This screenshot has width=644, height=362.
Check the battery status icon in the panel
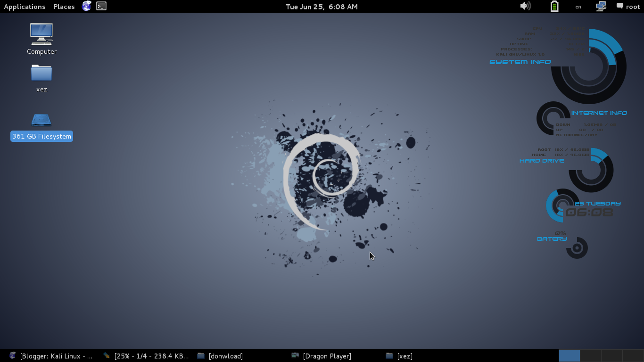[x=554, y=6]
